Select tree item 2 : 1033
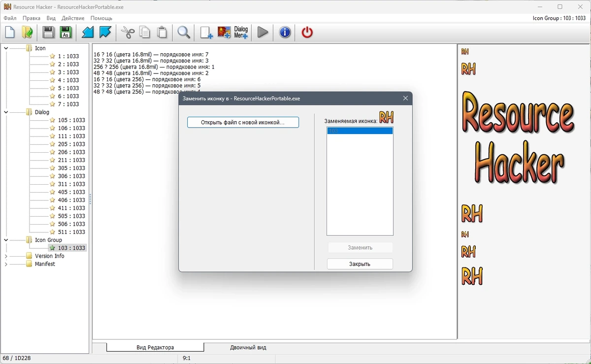Image resolution: width=591 pixels, height=364 pixels. (x=68, y=64)
